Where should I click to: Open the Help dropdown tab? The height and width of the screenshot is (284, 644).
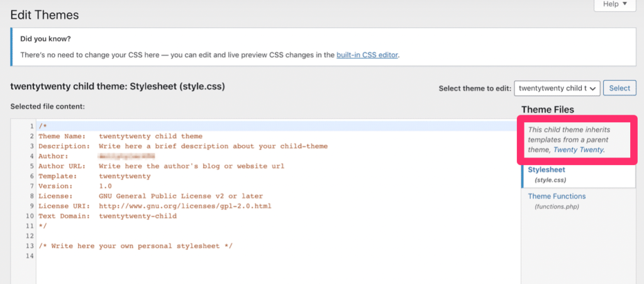point(614,4)
